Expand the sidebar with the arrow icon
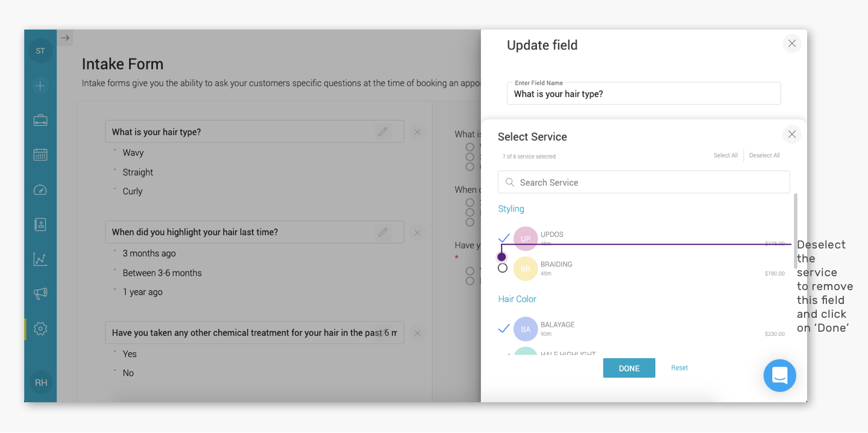This screenshot has height=433, width=868. pyautogui.click(x=65, y=38)
